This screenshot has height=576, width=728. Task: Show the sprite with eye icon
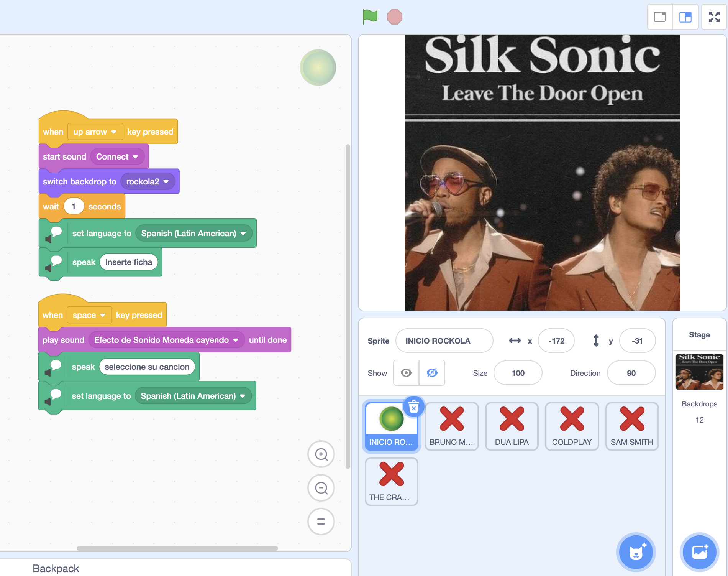point(406,373)
